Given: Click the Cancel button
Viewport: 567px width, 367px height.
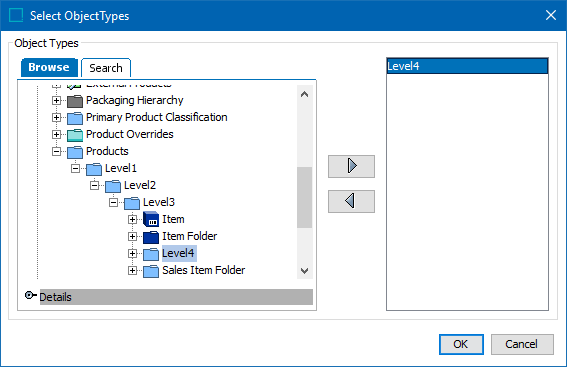Looking at the screenshot, I should [x=522, y=344].
